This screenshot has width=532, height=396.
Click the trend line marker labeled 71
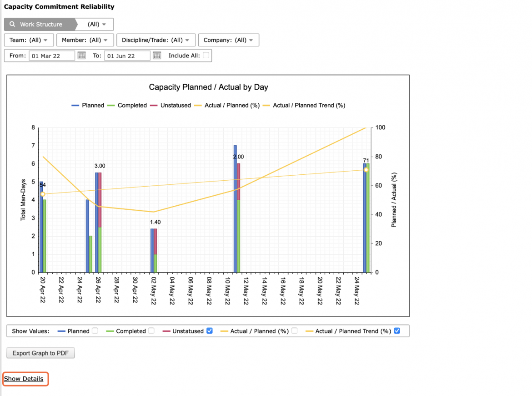pyautogui.click(x=366, y=170)
